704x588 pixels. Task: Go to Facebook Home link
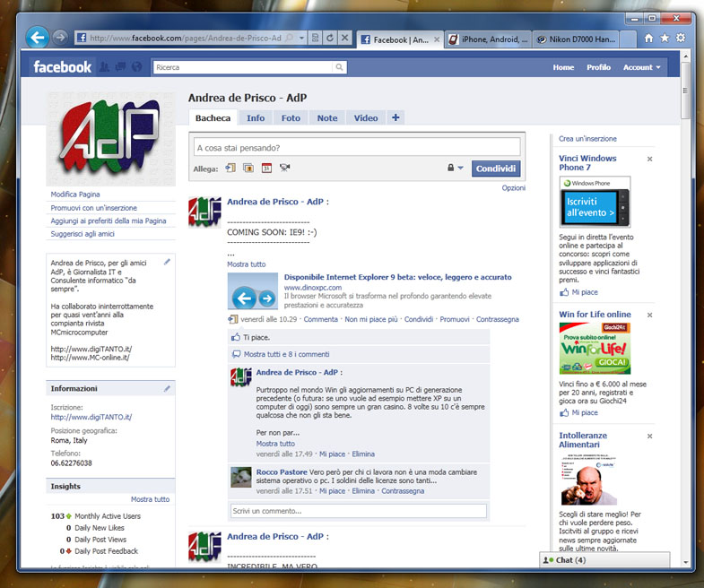point(563,67)
